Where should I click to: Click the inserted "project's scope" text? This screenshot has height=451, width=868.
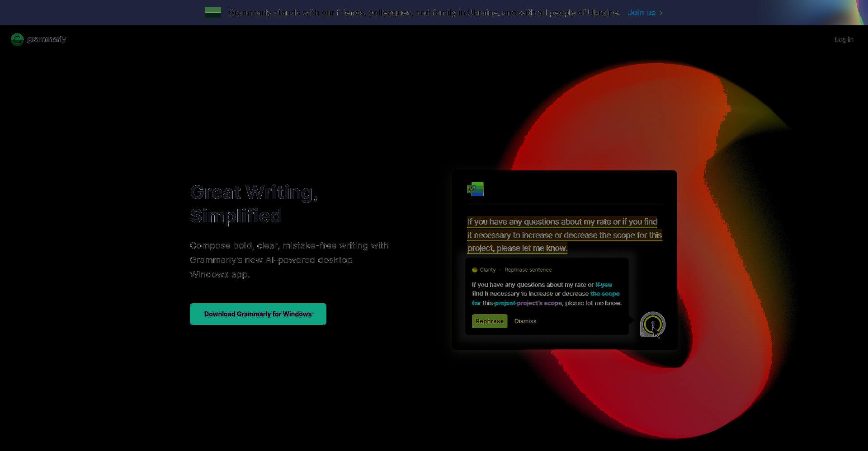click(539, 303)
